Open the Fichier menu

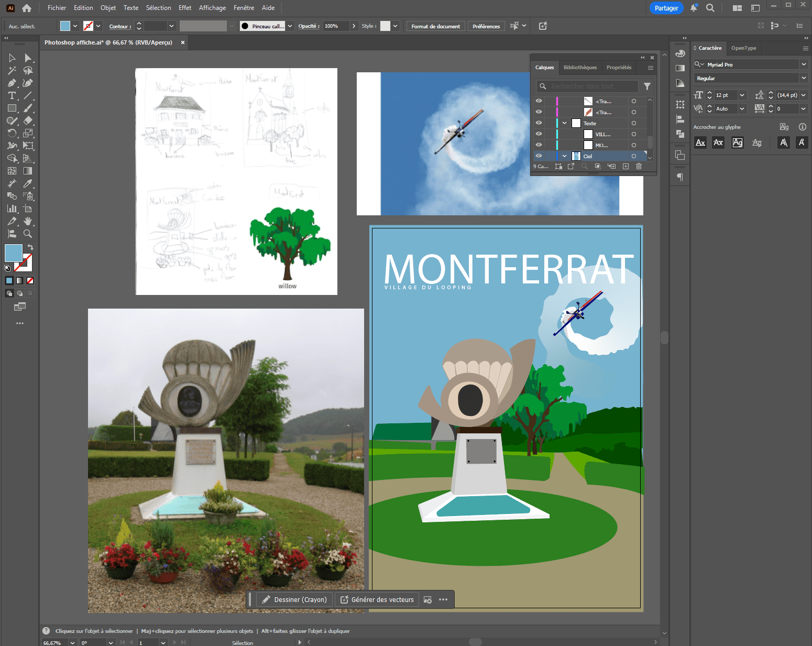coord(57,7)
